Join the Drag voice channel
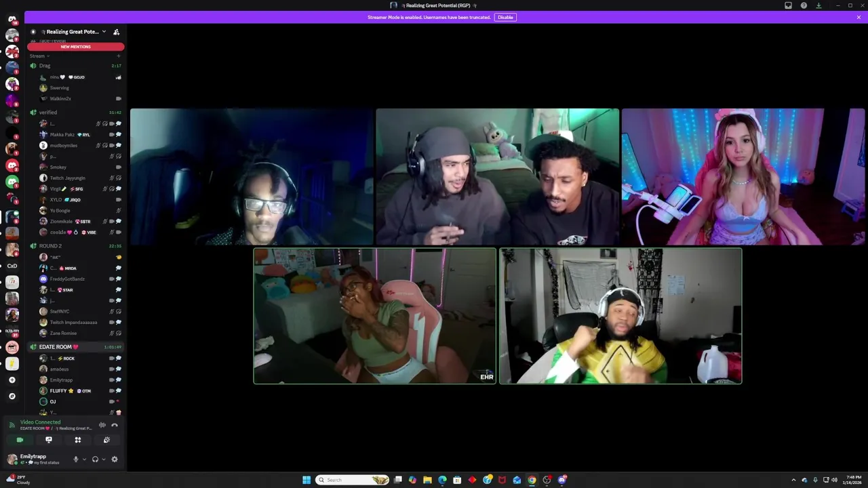Viewport: 868px width, 488px height. coord(75,66)
